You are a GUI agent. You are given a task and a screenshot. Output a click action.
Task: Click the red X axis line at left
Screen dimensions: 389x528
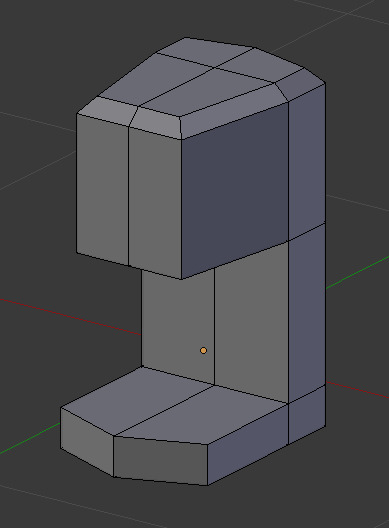tap(70, 316)
